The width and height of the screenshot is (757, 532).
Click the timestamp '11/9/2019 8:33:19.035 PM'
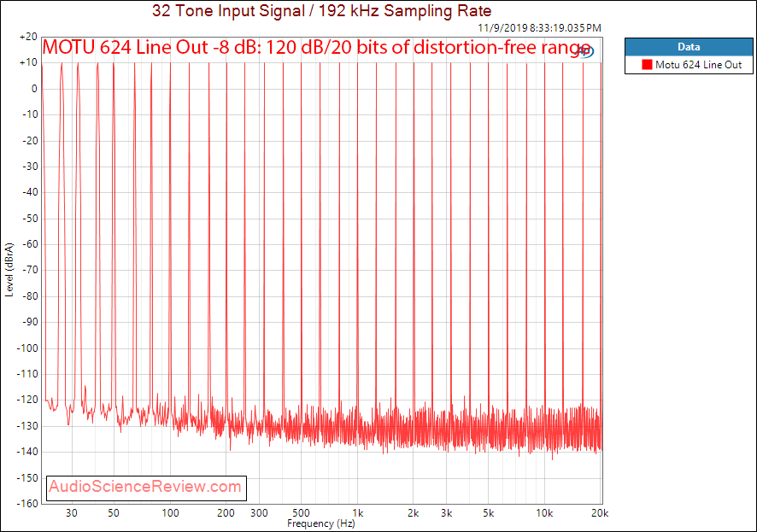click(539, 28)
